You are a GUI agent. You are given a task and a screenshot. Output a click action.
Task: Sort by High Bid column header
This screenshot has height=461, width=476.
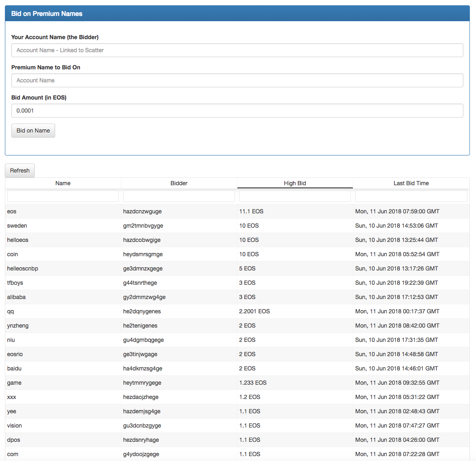295,183
